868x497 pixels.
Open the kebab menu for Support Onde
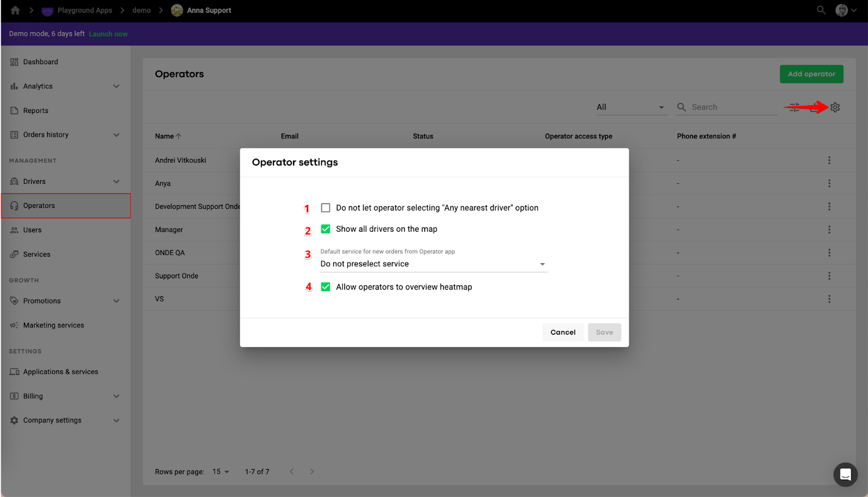point(829,276)
